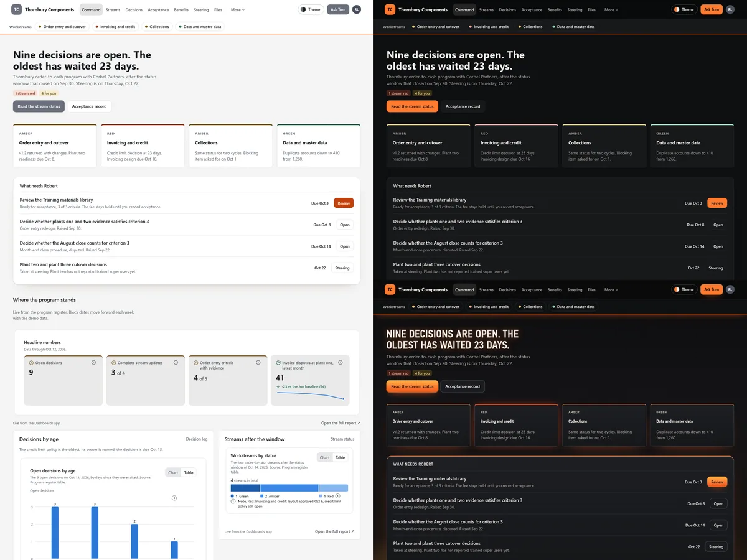Toggle Theme in the lower dark view
Image resolution: width=747 pixels, height=560 pixels.
pyautogui.click(x=684, y=289)
